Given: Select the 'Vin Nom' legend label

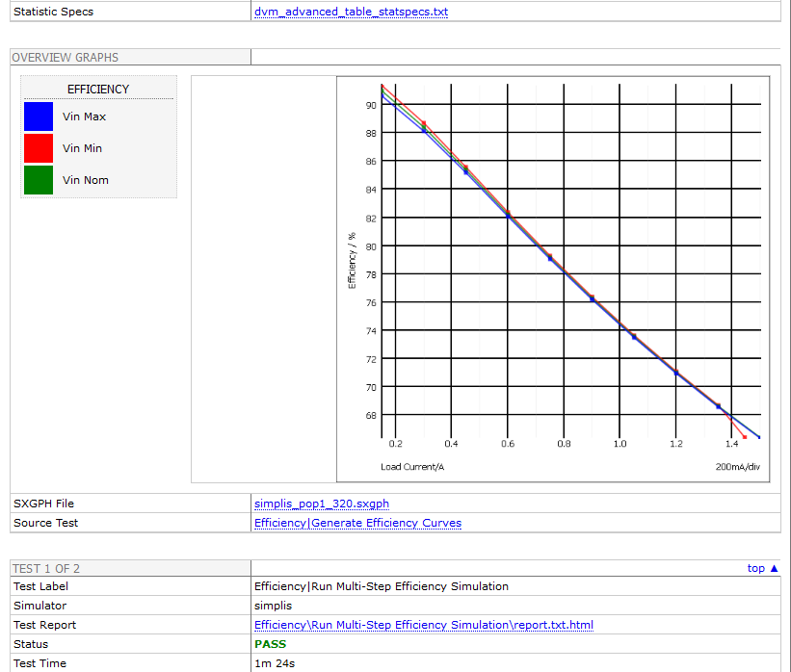Looking at the screenshot, I should pos(86,180).
